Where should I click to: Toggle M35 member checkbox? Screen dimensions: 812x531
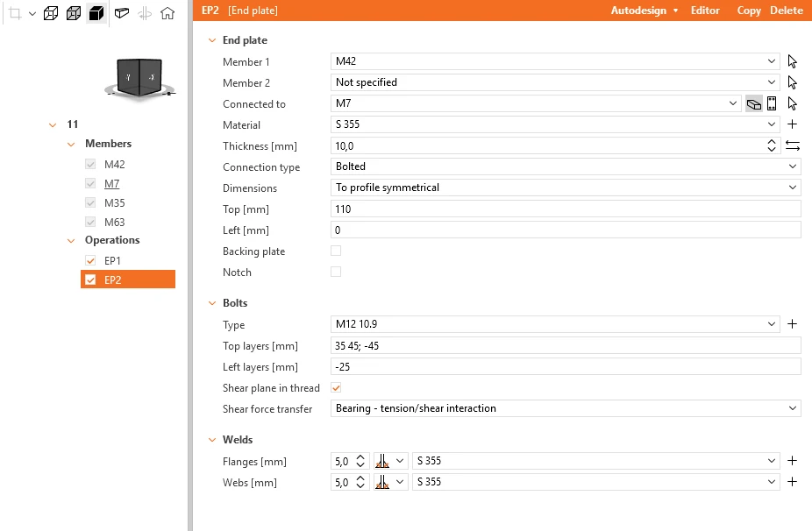pos(90,202)
